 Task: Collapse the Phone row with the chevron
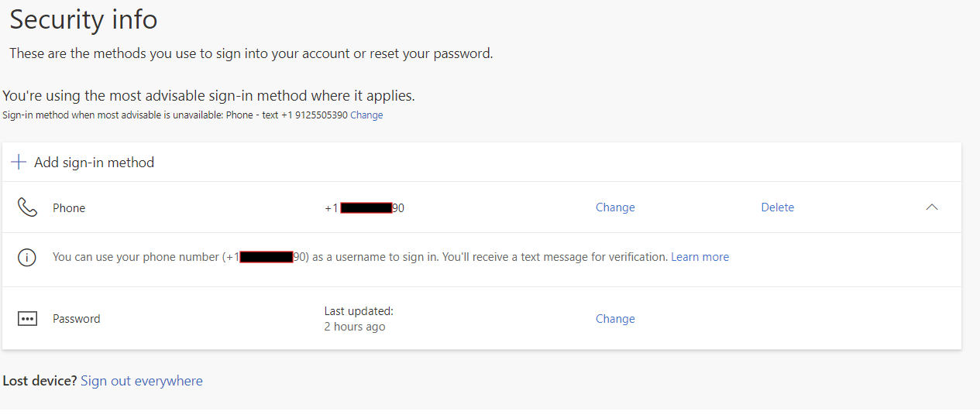[932, 207]
